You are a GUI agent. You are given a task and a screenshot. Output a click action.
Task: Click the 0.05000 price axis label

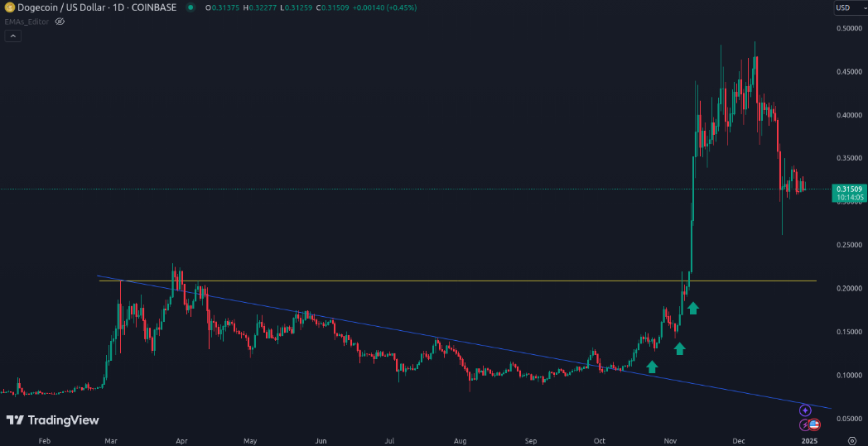(849, 419)
